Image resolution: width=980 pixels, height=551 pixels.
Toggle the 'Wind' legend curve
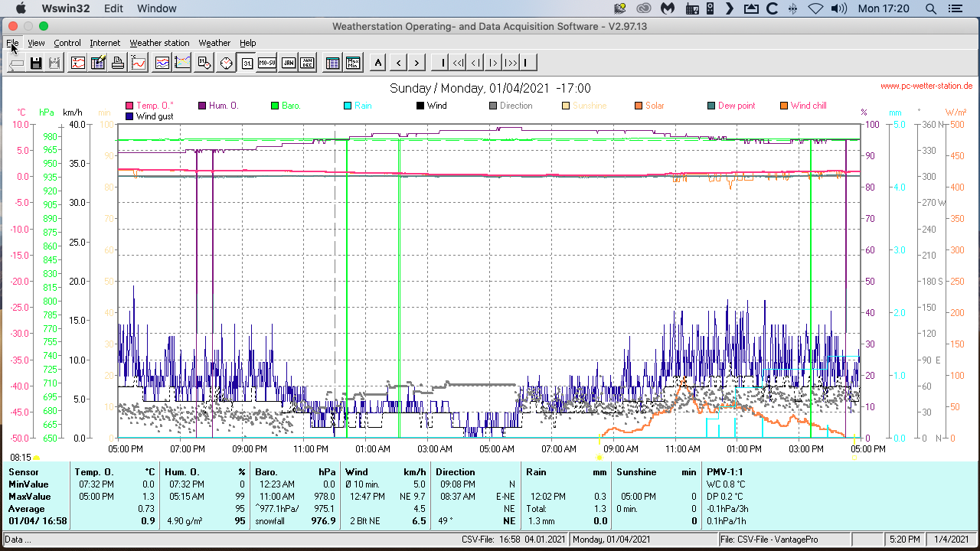[x=431, y=106]
